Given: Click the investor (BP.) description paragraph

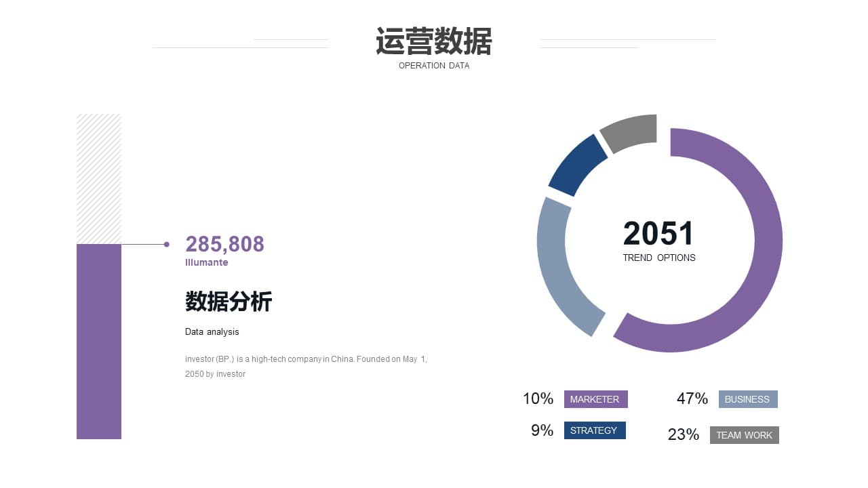Looking at the screenshot, I should pyautogui.click(x=306, y=366).
